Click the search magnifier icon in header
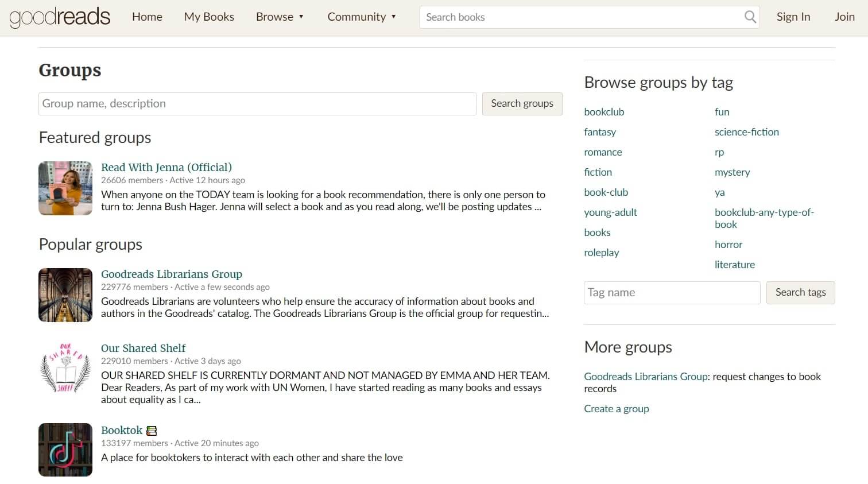868x484 pixels. click(750, 17)
